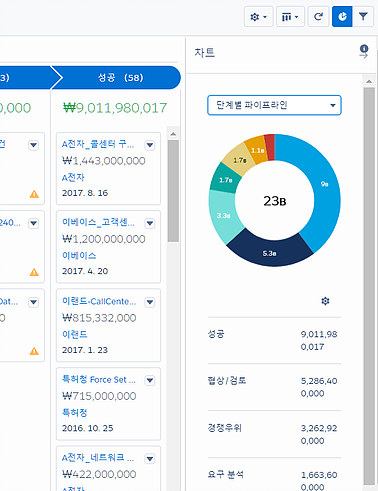Viewport: 378px width, 491px height.
Task: Open the filter panel funnel icon
Action: point(363,16)
